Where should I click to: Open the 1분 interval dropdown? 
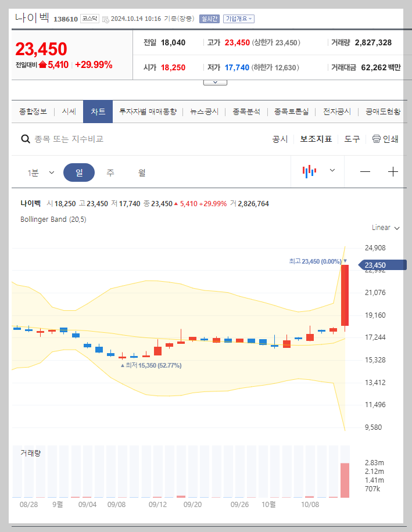pos(41,171)
